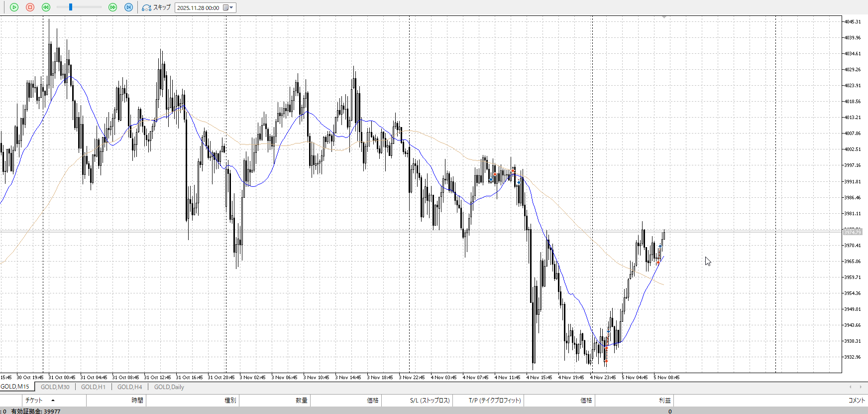Click the 時間 column header
The image size is (868, 414).
(x=137, y=400)
